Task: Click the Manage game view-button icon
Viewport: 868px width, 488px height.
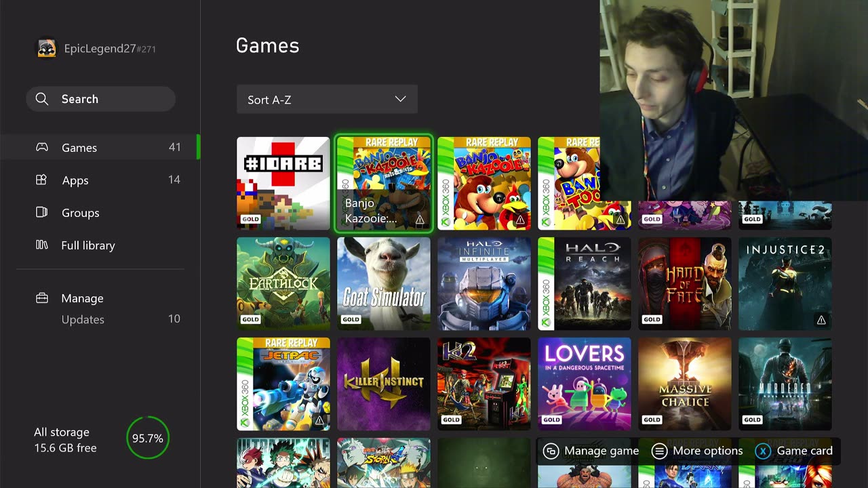Action: [551, 451]
